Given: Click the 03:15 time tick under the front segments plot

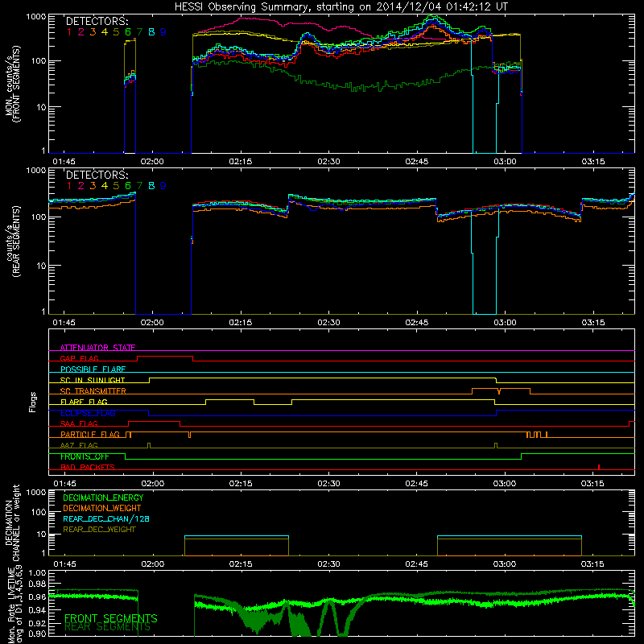Looking at the screenshot, I should (593, 162).
